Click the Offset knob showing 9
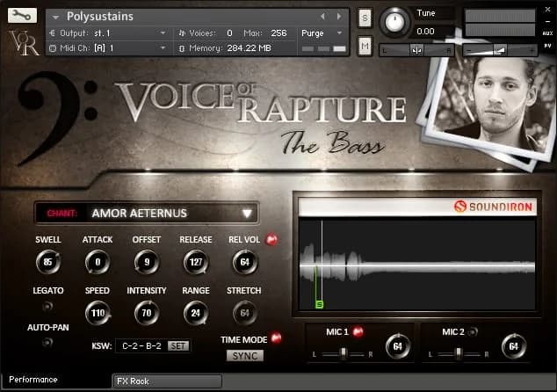Image resolution: width=557 pixels, height=392 pixels. tap(147, 262)
